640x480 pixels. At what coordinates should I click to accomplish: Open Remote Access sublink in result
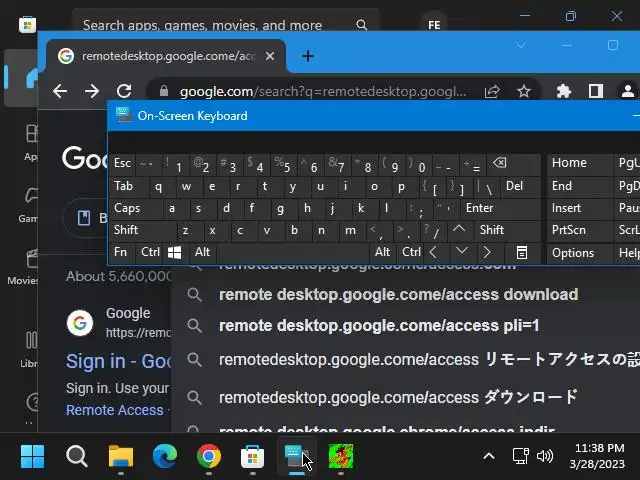pyautogui.click(x=114, y=410)
